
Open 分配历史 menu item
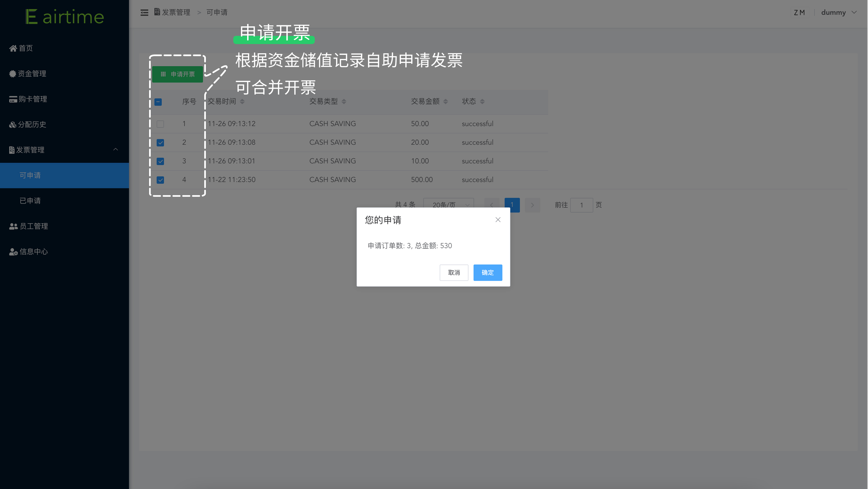click(x=64, y=125)
